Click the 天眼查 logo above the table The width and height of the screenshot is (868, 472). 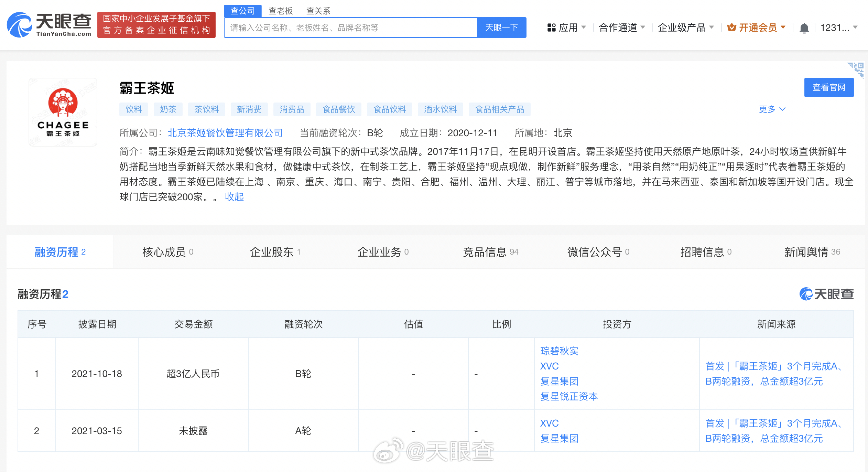pyautogui.click(x=826, y=294)
